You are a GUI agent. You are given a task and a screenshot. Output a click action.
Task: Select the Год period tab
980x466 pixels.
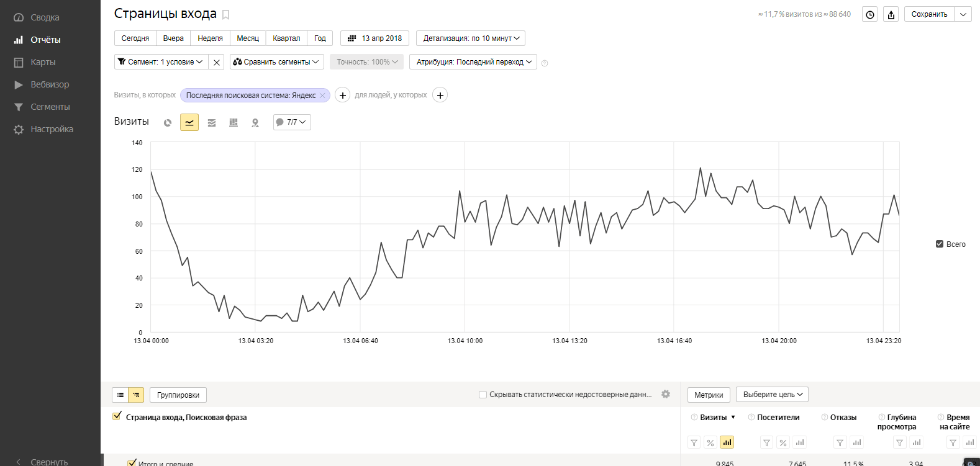[320, 38]
